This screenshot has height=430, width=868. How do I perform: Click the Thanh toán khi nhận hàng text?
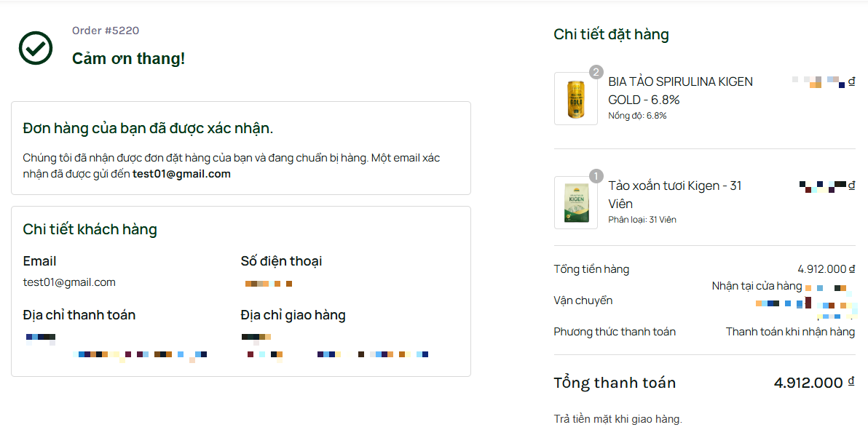[x=790, y=332]
